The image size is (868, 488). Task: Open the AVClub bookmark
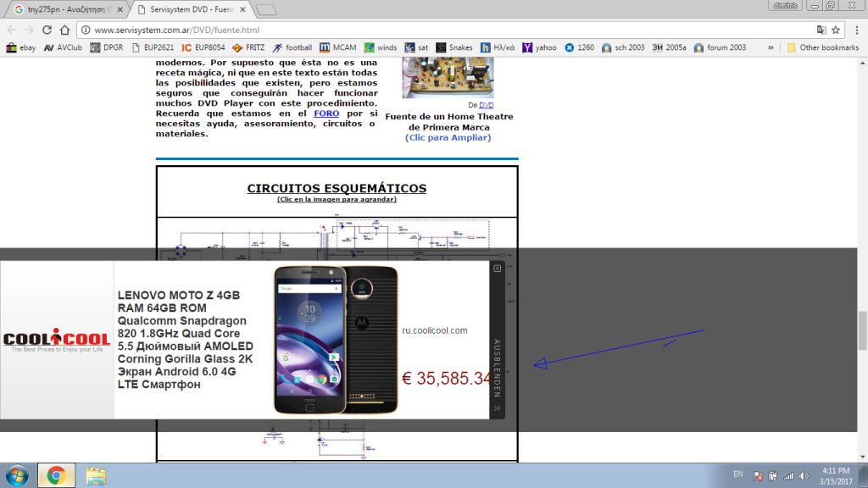[x=63, y=47]
